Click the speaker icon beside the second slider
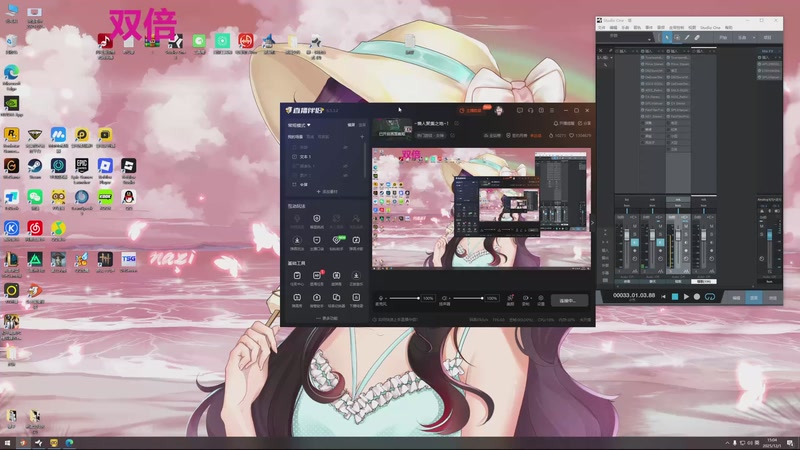The image size is (800, 450). click(x=444, y=298)
